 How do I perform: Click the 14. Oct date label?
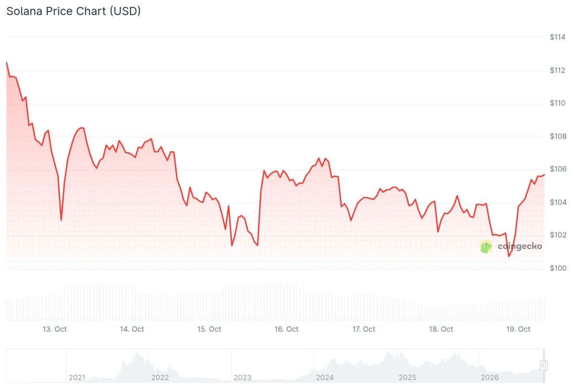(x=132, y=329)
